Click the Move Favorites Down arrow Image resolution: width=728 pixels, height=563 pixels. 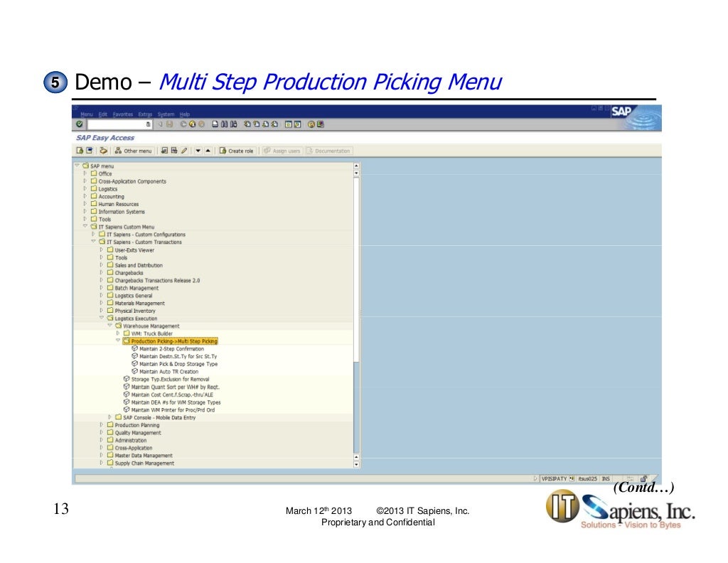point(198,151)
